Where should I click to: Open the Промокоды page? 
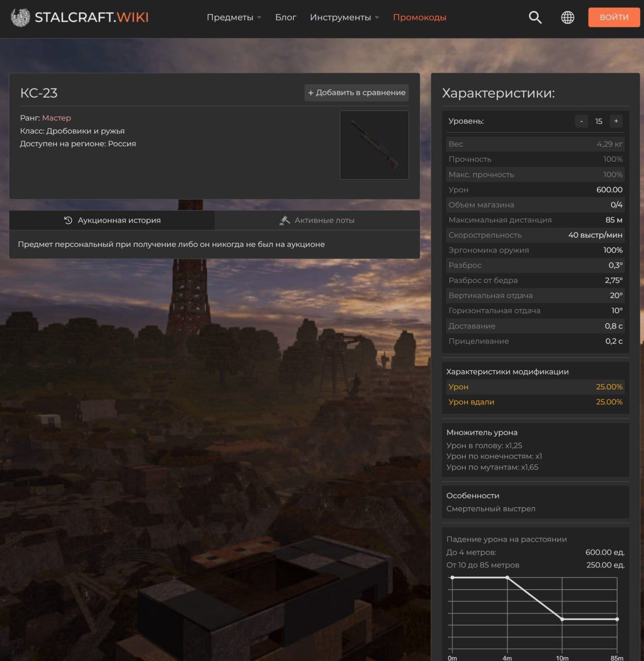point(419,18)
